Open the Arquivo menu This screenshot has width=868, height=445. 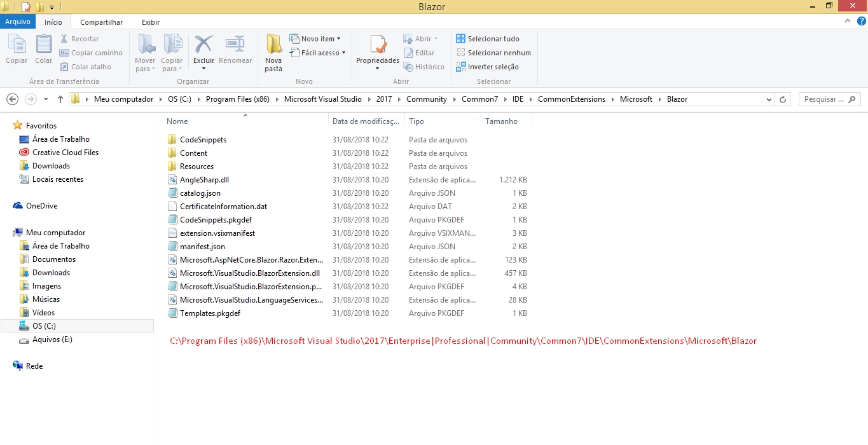(x=18, y=22)
